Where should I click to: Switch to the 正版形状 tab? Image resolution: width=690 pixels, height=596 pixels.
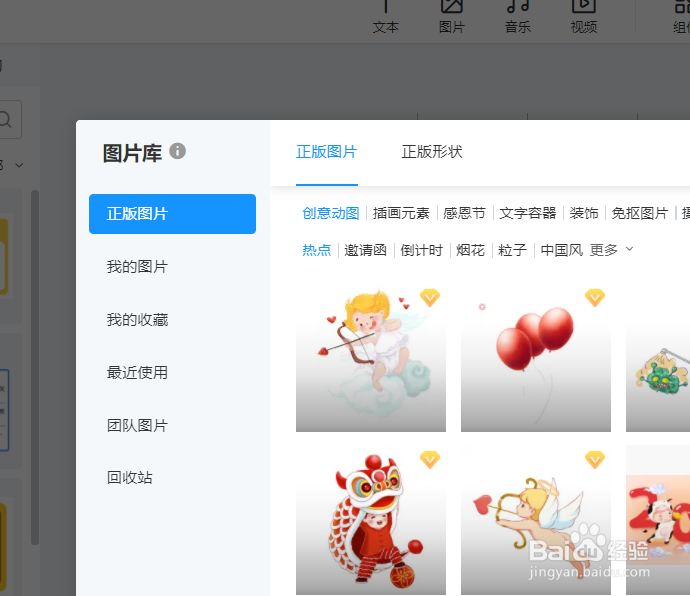tap(432, 152)
